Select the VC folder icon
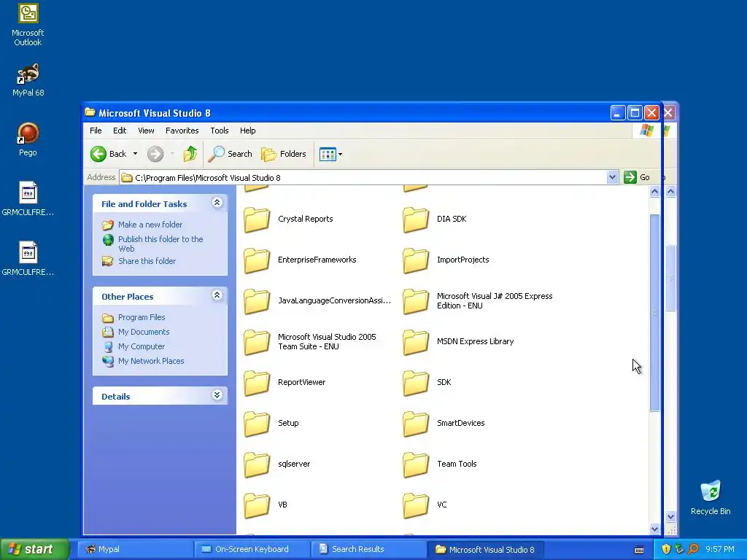The width and height of the screenshot is (747, 560). tap(415, 506)
